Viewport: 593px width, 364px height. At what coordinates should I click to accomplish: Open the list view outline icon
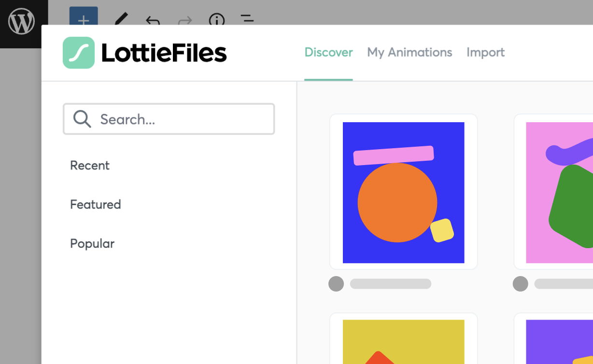[x=247, y=19]
